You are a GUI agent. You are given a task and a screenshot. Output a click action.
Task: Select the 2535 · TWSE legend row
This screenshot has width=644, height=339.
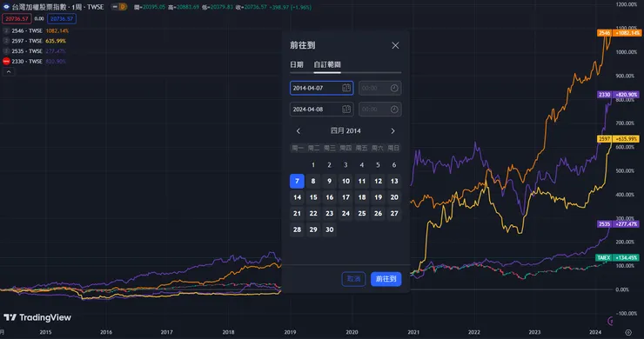35,51
